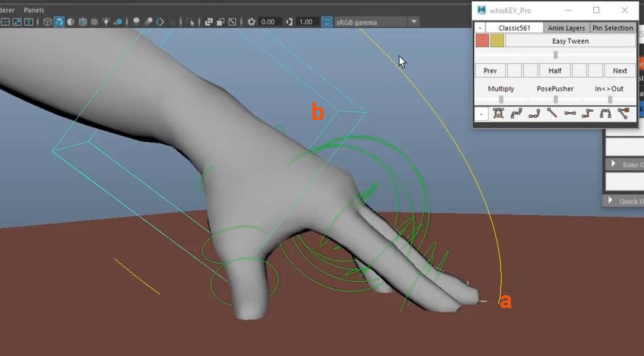Expand the Quick section
The image size is (644, 356).
tap(611, 201)
